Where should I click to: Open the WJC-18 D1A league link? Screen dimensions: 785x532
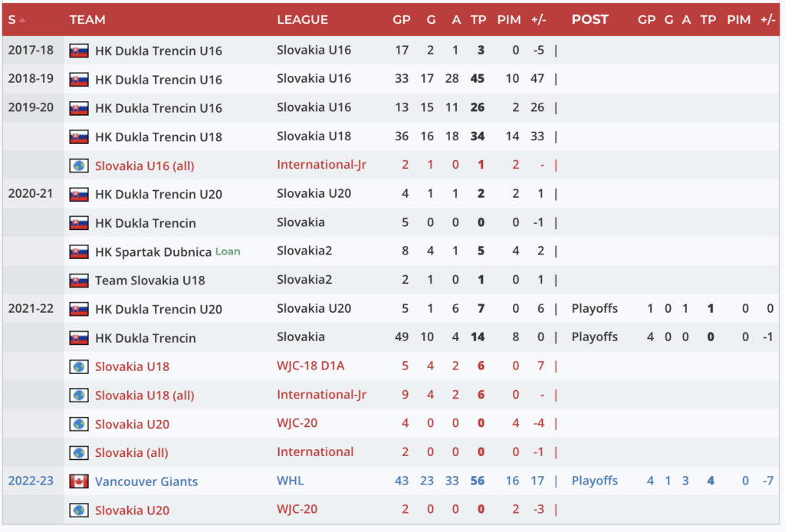310,366
